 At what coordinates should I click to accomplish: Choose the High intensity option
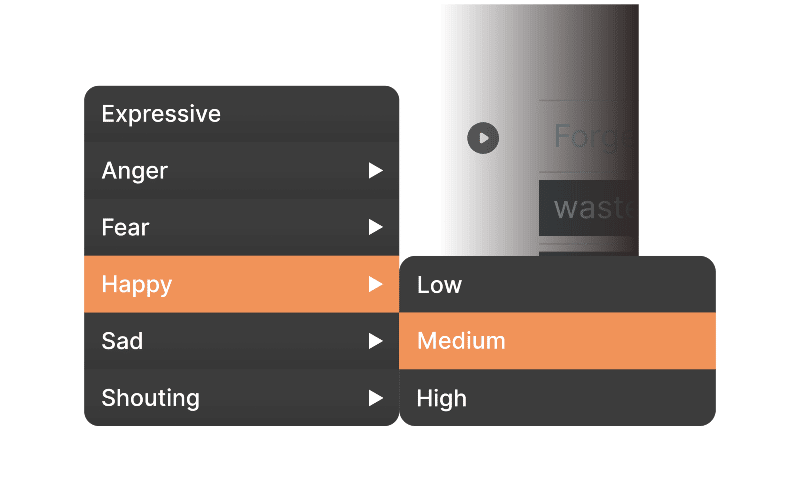[x=442, y=398]
